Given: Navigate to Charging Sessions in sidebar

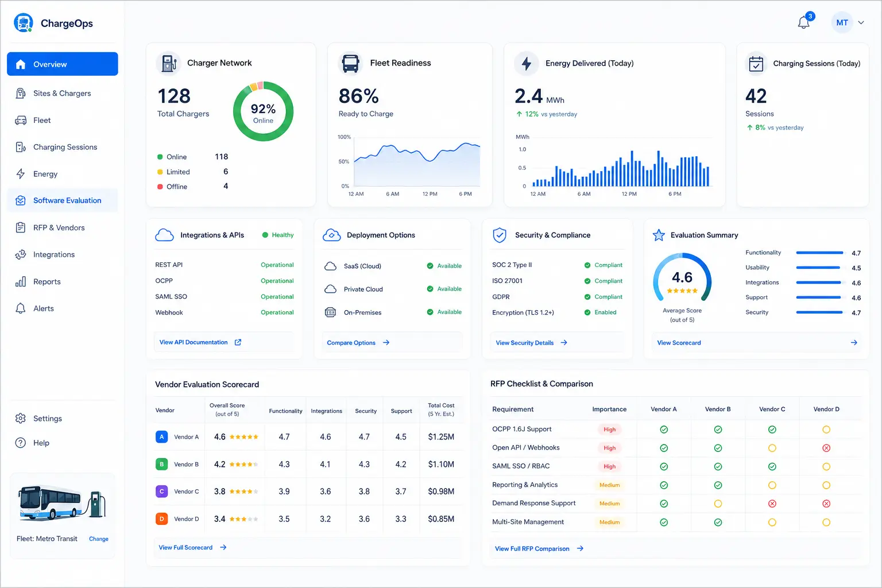Looking at the screenshot, I should tap(63, 148).
